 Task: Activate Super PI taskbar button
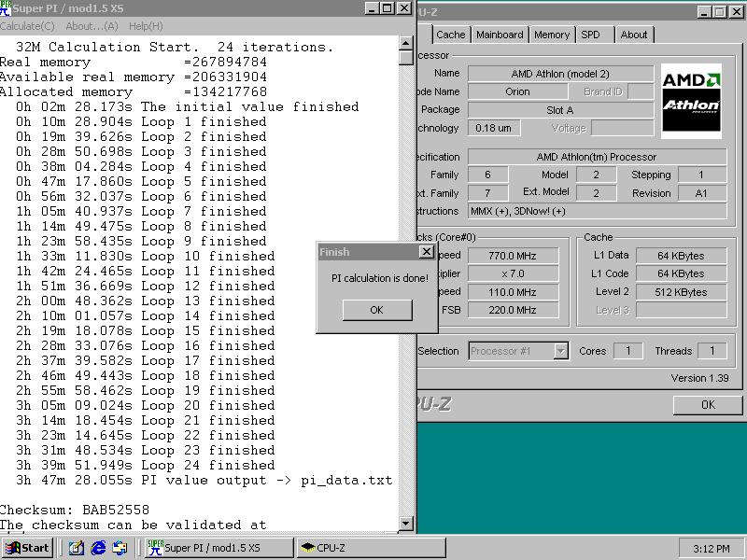[218, 548]
